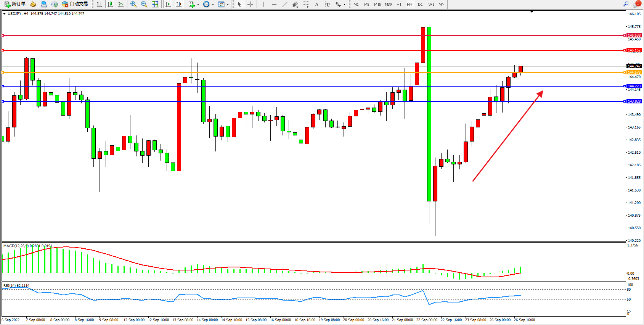644x325 pixels.
Task: Zoom out of the chart
Action: coord(144,4)
